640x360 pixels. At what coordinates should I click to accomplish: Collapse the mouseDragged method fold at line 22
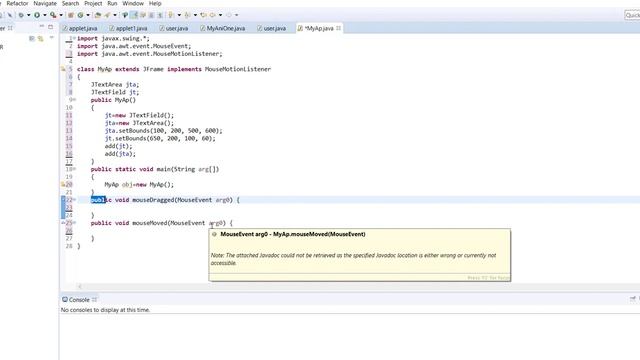[74, 200]
